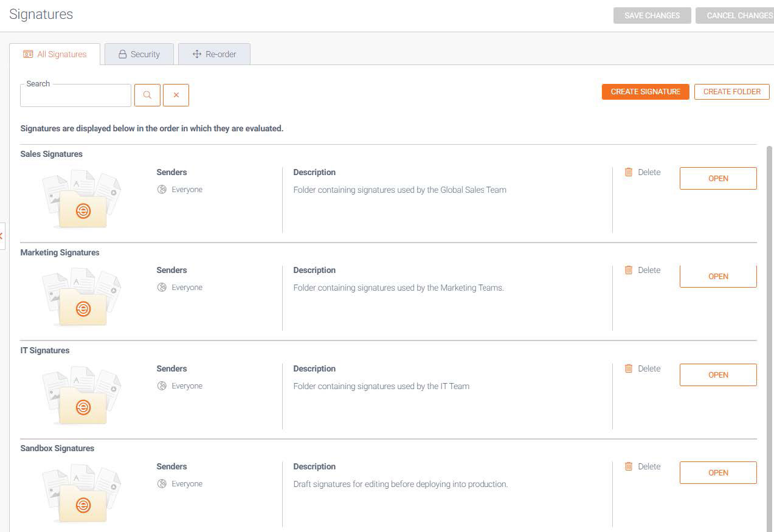Click the trash icon for Sales Signatures
The height and width of the screenshot is (532, 774).
pos(629,172)
